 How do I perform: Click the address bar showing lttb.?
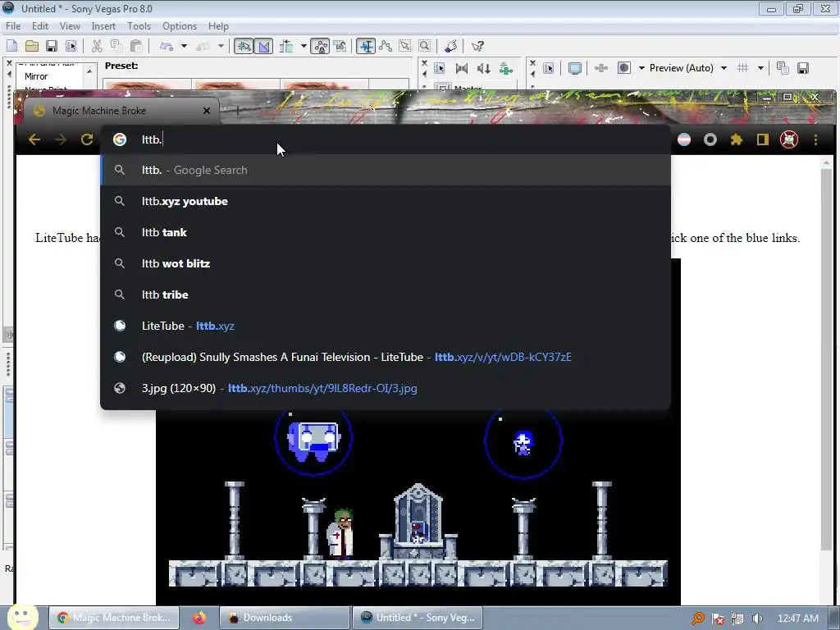386,139
